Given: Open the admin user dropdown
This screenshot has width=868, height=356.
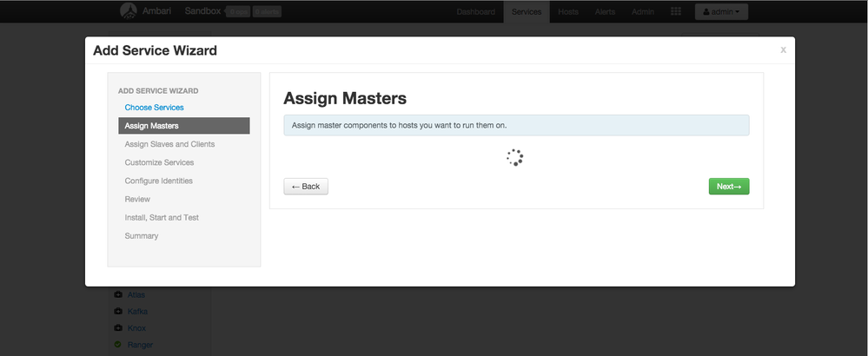Looking at the screenshot, I should 721,11.
